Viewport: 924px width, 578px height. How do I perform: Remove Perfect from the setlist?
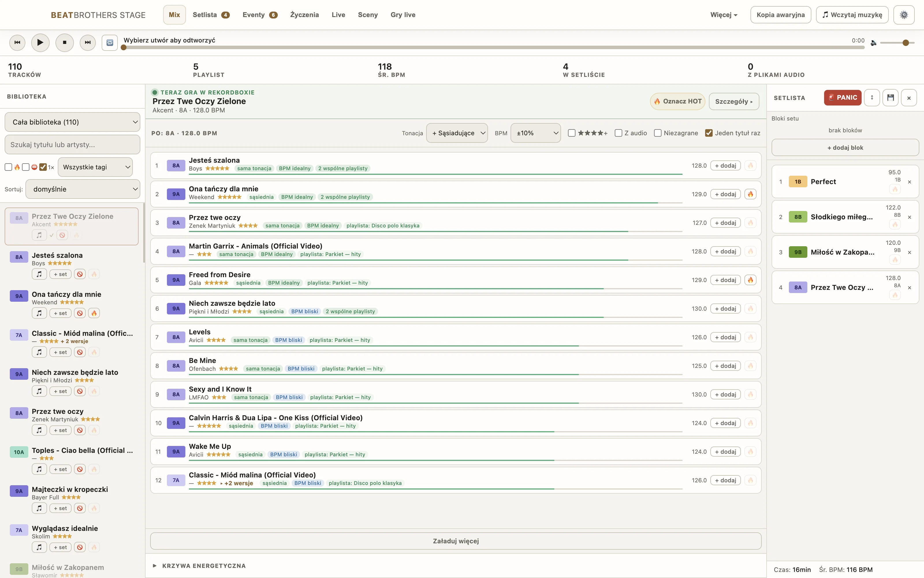tap(910, 182)
